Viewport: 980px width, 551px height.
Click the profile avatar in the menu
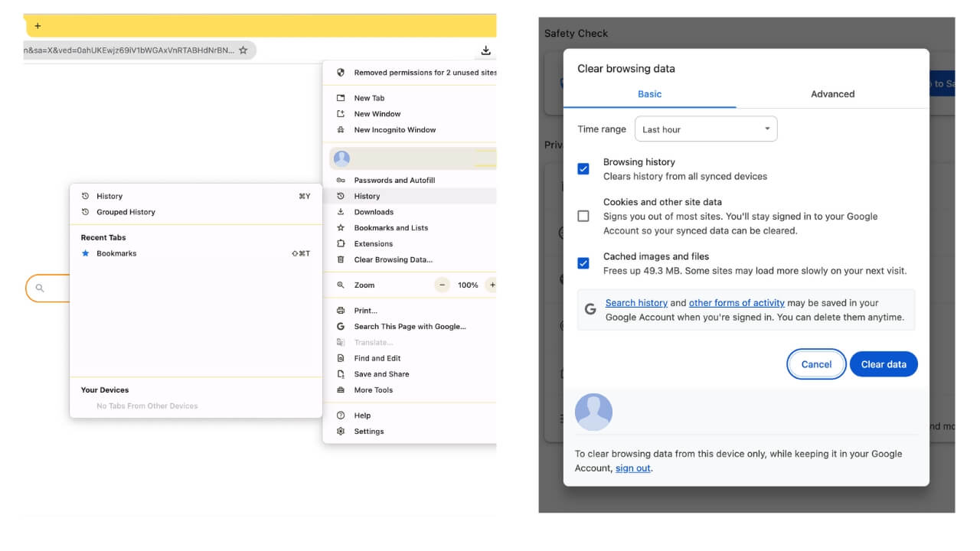341,158
